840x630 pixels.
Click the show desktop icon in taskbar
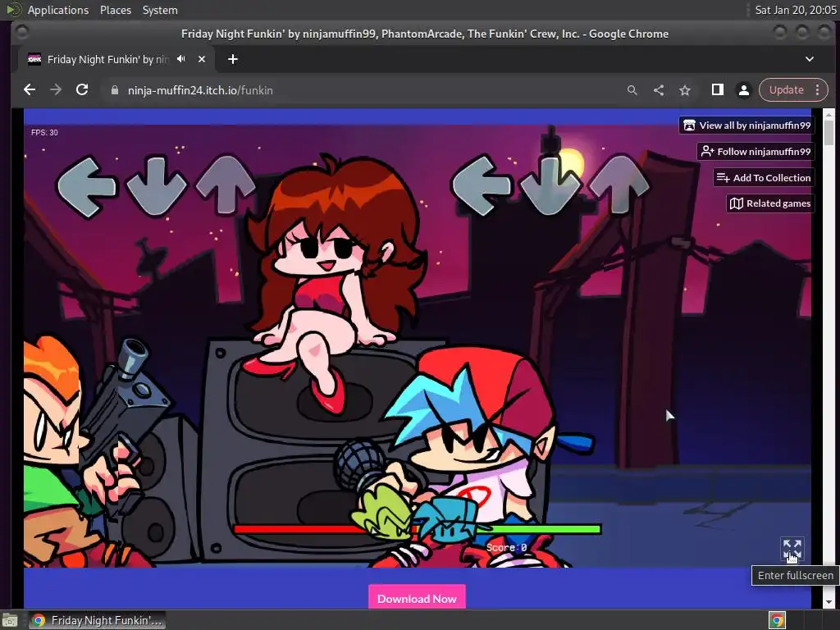click(x=10, y=621)
